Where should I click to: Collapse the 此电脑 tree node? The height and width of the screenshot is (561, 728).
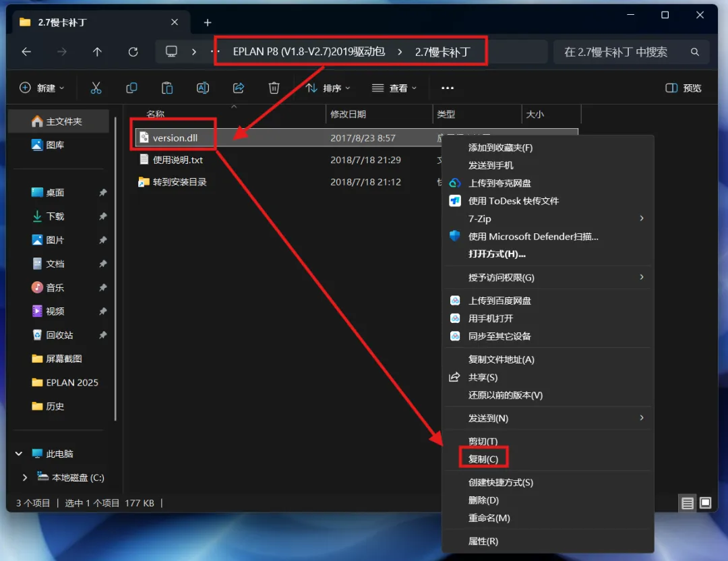[19, 454]
